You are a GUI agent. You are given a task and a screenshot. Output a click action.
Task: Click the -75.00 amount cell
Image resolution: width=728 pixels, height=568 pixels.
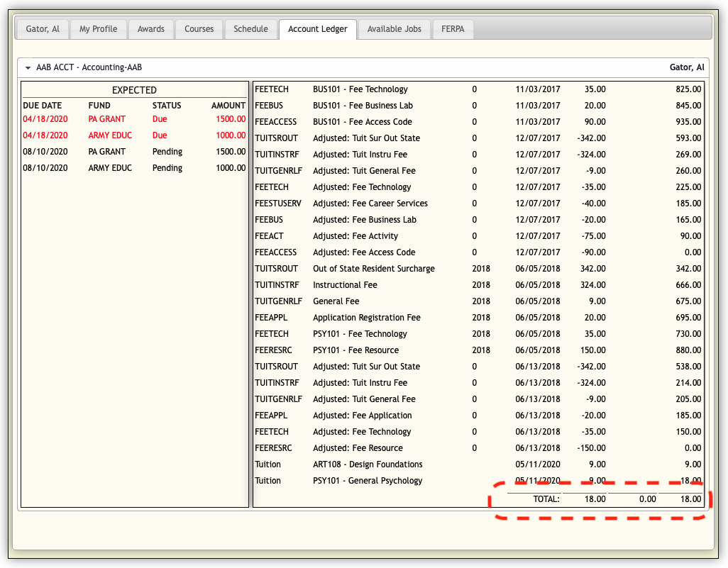point(593,236)
